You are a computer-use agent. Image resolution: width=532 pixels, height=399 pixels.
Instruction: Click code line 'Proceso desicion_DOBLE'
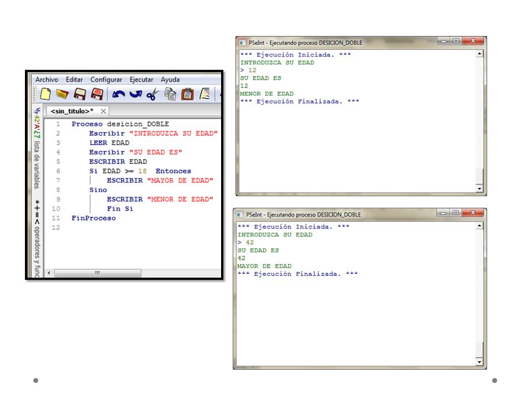pyautogui.click(x=120, y=124)
